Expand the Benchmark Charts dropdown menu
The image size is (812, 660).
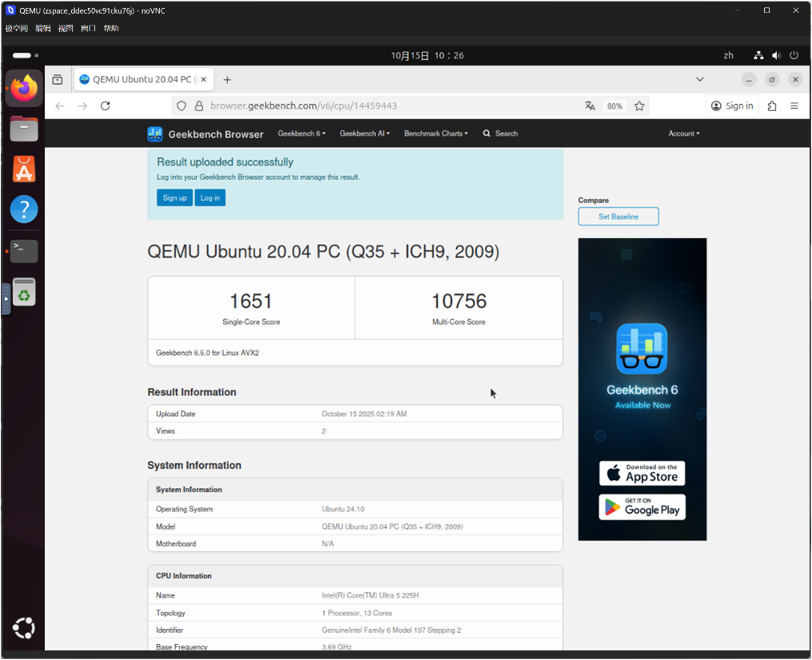click(435, 134)
